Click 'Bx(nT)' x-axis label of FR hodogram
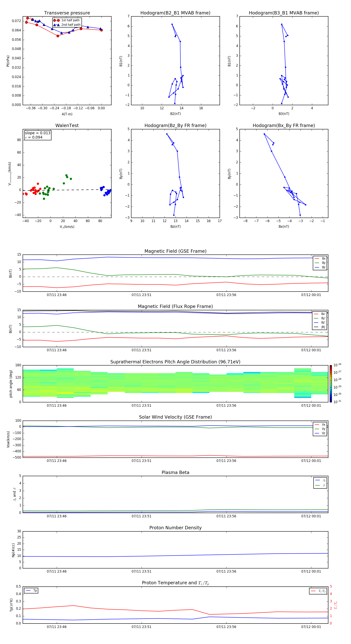Screen dimensions: 351x644 tap(284, 227)
